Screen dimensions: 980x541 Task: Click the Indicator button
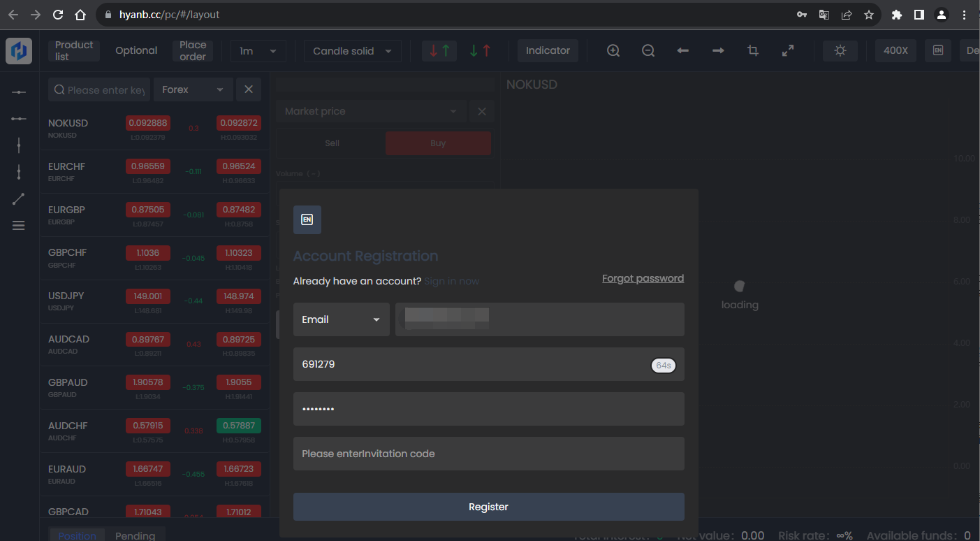pyautogui.click(x=548, y=50)
